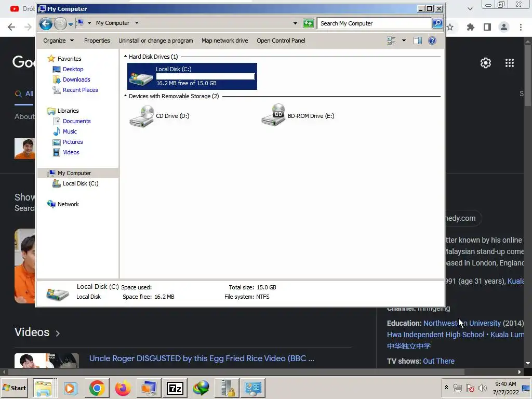Open the view options dropdown arrow
The height and width of the screenshot is (399, 532).
tap(404, 41)
